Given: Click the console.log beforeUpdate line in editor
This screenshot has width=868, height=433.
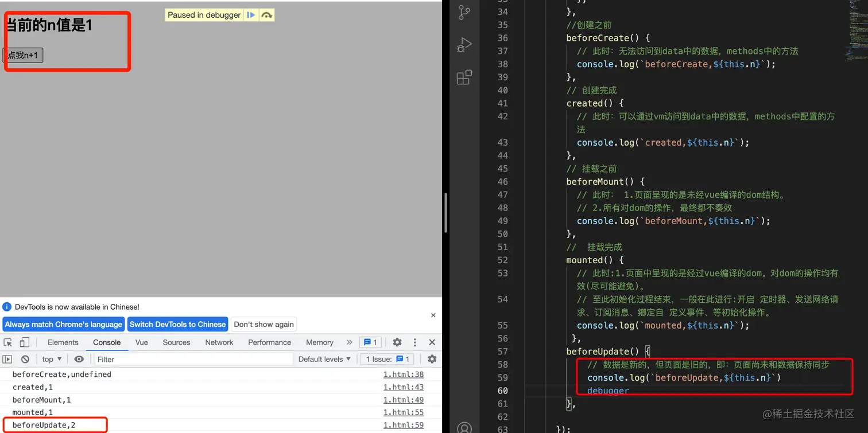Looking at the screenshot, I should click(x=684, y=377).
